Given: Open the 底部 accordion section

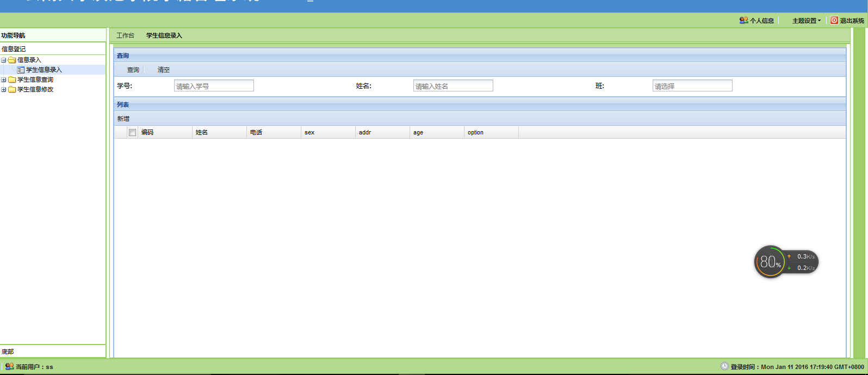Looking at the screenshot, I should click(x=53, y=352).
